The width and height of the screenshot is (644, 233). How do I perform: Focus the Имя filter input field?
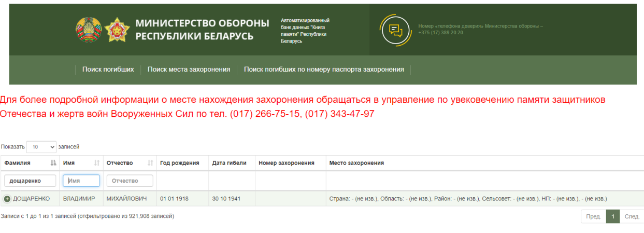pyautogui.click(x=81, y=181)
